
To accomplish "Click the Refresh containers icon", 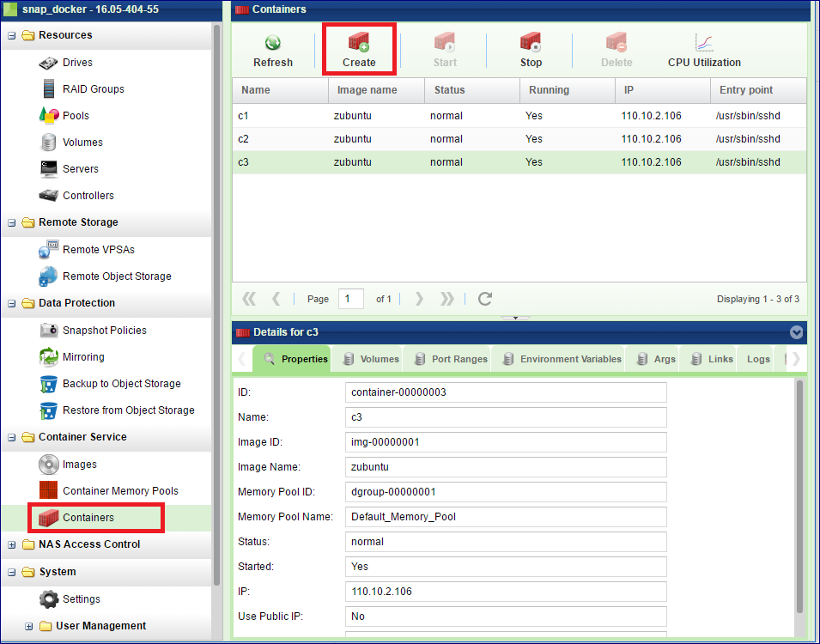I will (272, 43).
